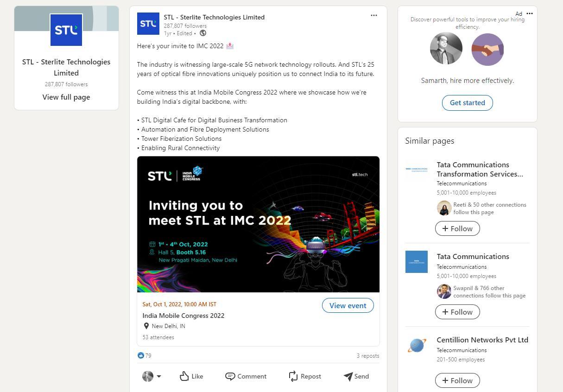563x392 pixels.
Task: Open the Tata Communications page title
Action: coord(473,257)
